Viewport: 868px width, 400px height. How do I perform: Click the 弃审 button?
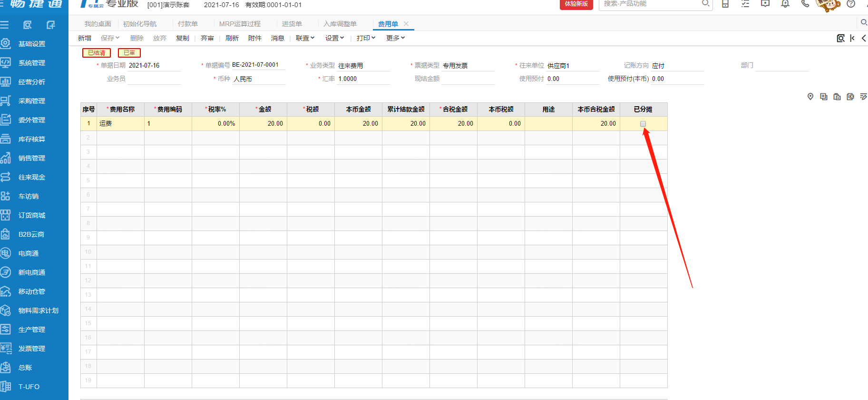pos(207,38)
